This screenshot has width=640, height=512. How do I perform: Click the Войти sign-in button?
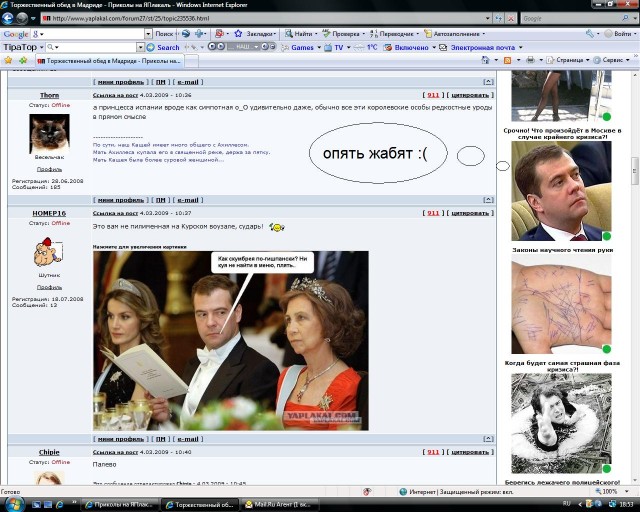pos(618,34)
